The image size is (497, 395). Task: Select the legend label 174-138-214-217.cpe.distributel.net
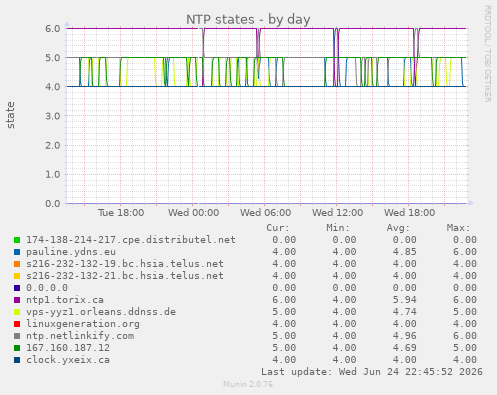click(131, 240)
